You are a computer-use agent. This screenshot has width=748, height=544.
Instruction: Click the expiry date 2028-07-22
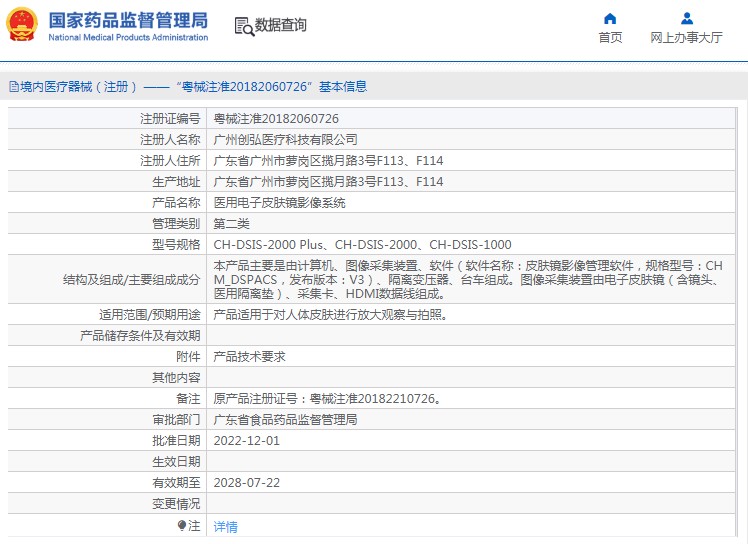(246, 483)
